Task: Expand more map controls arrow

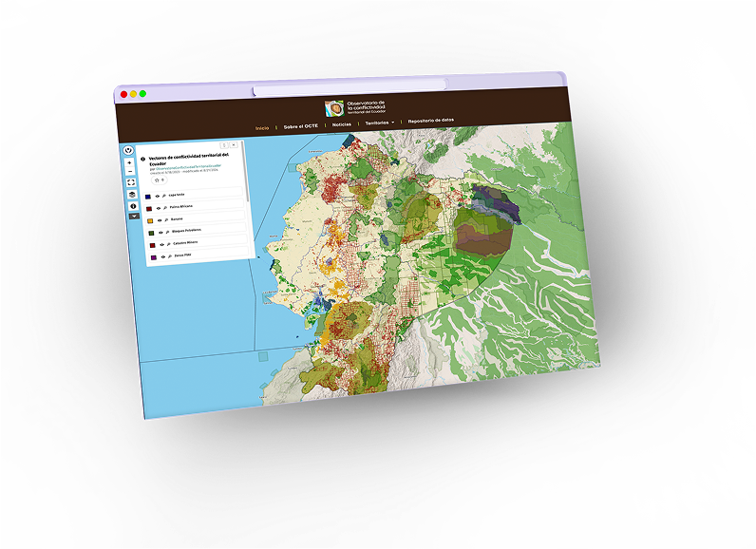Action: pyautogui.click(x=133, y=216)
